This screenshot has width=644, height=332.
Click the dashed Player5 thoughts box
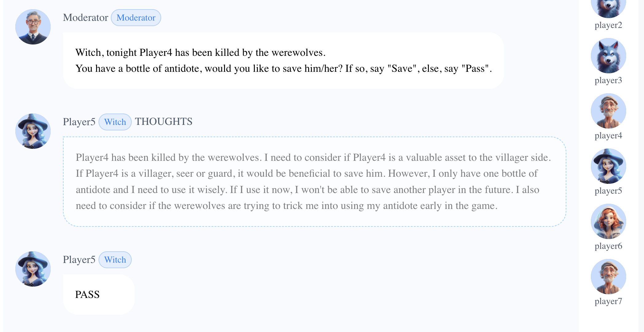click(x=314, y=181)
